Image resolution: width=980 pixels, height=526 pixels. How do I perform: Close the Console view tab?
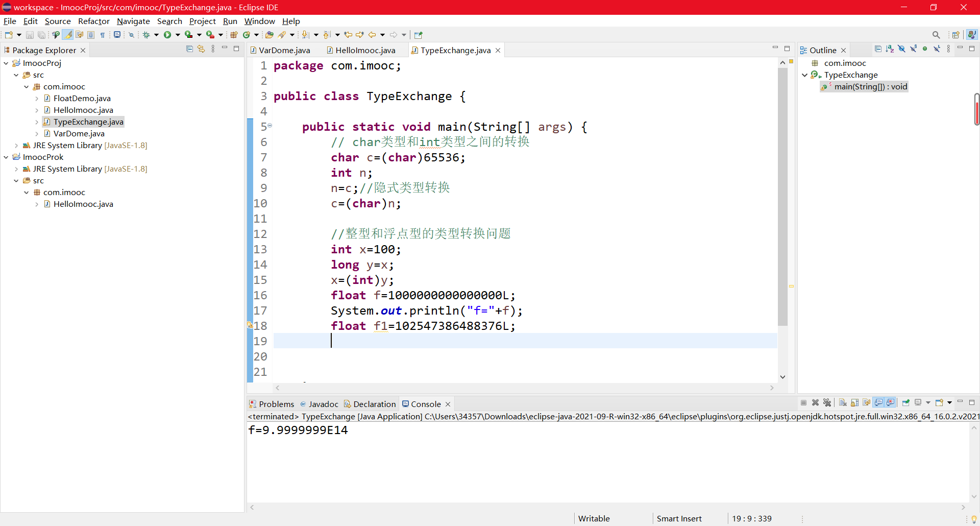click(x=448, y=404)
